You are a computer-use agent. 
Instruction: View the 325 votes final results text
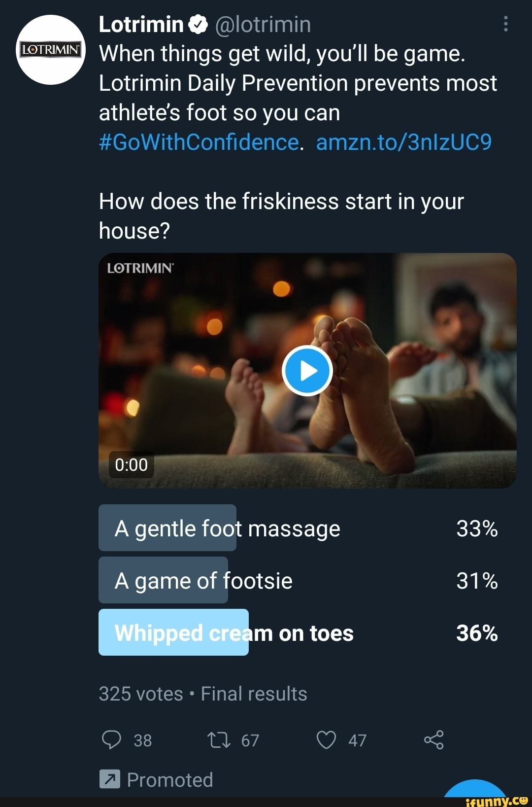pos(204,694)
